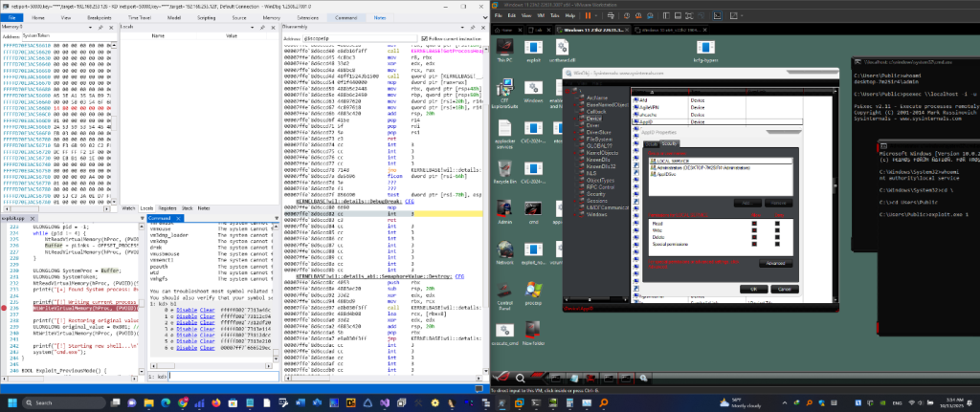
Task: Toggle Follow current instruction checkbox
Action: tap(426, 38)
